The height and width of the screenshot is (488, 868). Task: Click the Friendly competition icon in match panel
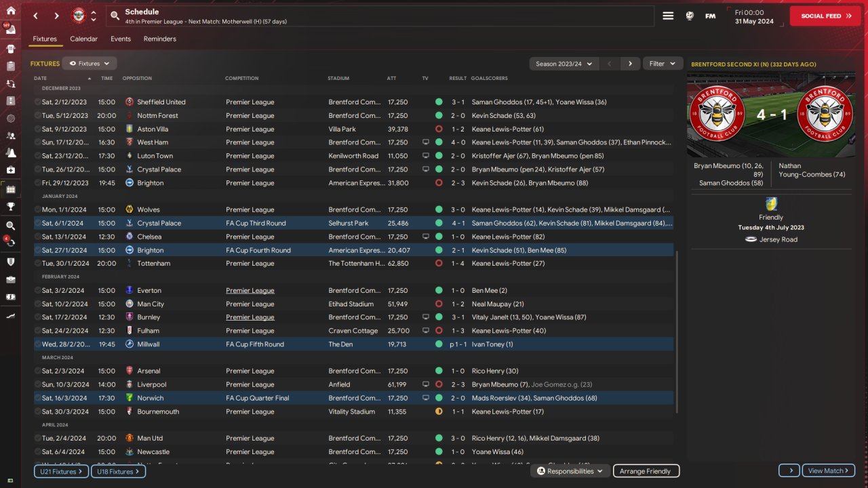(x=771, y=204)
